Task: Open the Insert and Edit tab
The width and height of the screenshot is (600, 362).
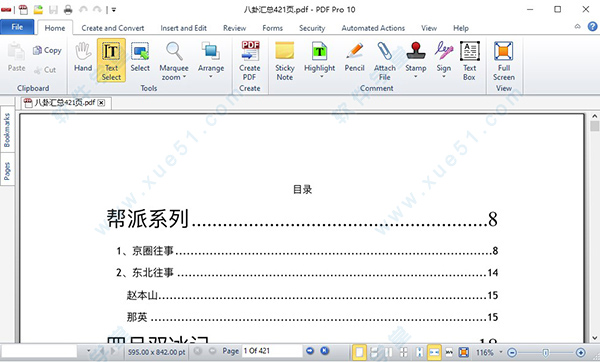Action: [183, 28]
